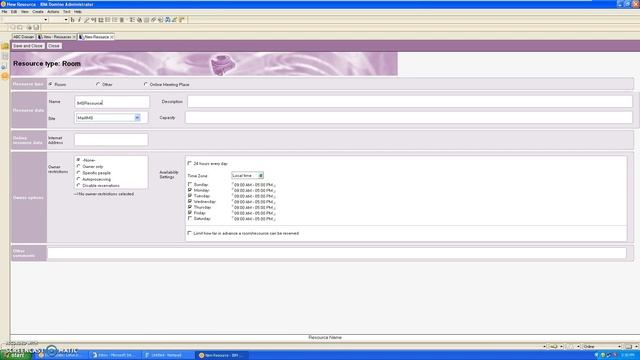This screenshot has height=360, width=640.
Task: Open the top bookmark icon in the left sidebar
Action: (5, 46)
